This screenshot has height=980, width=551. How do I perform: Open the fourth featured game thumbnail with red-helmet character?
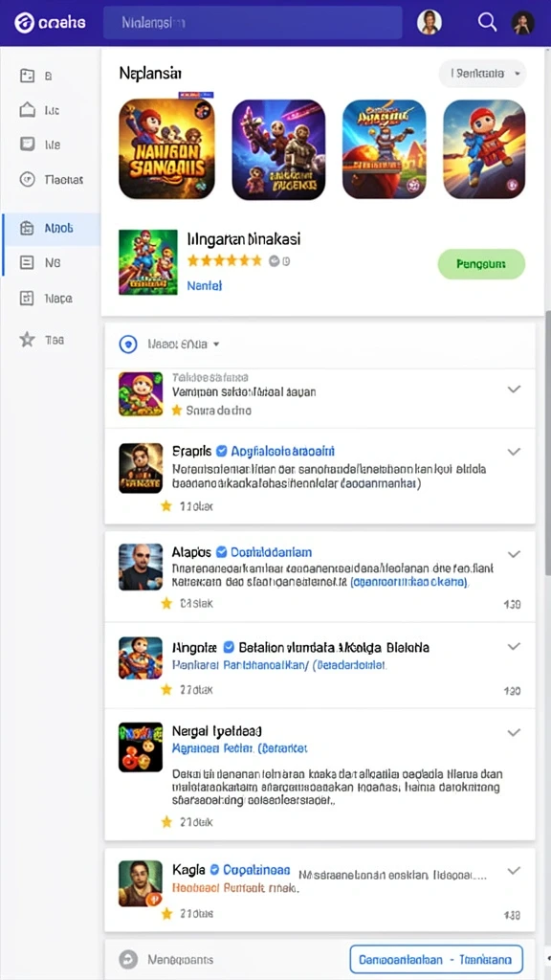(484, 148)
